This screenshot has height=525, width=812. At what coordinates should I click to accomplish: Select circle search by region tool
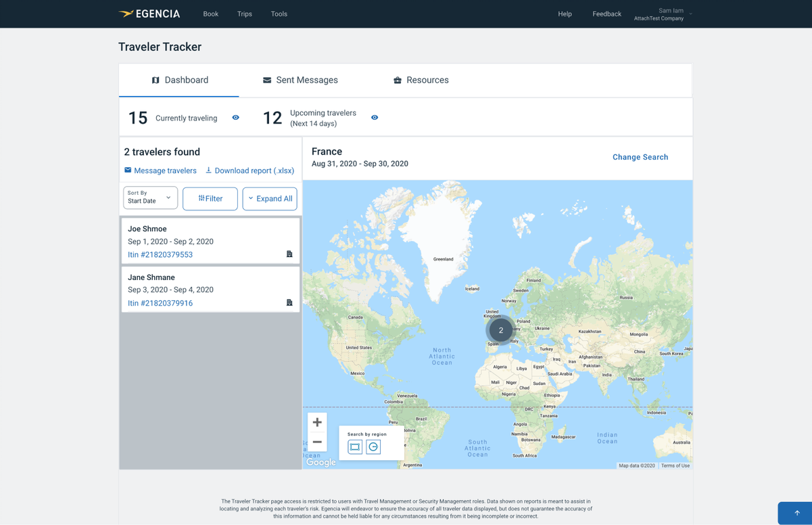[373, 447]
